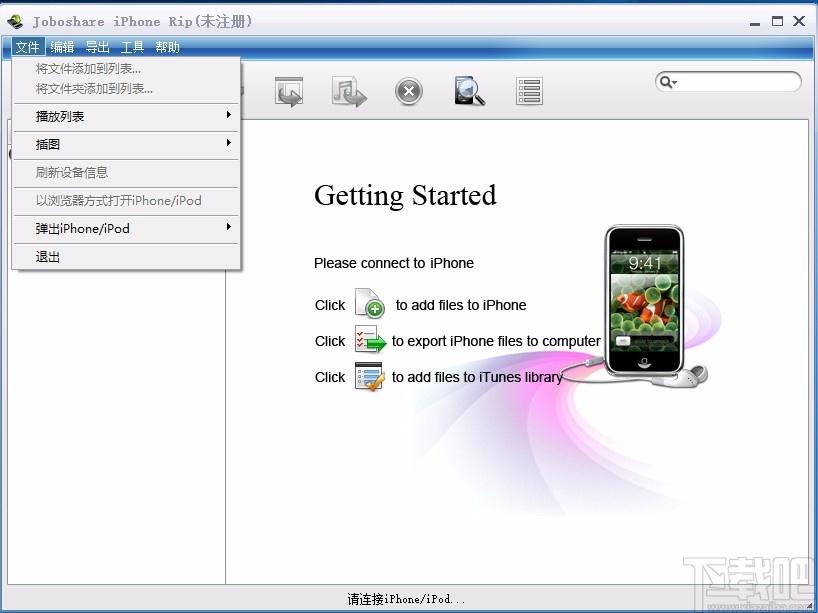Click the Please connect to iPhone text

click(394, 263)
